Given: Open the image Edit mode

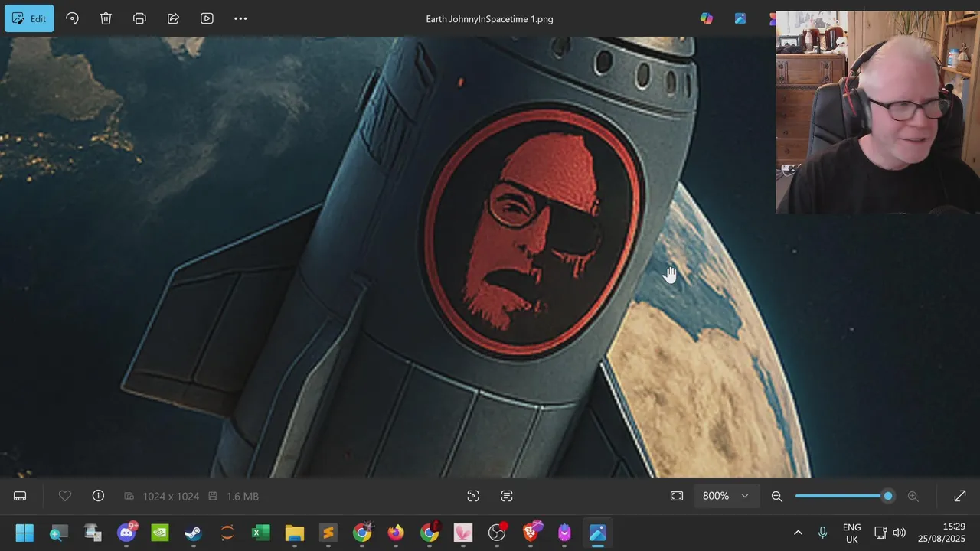Looking at the screenshot, I should click(29, 18).
